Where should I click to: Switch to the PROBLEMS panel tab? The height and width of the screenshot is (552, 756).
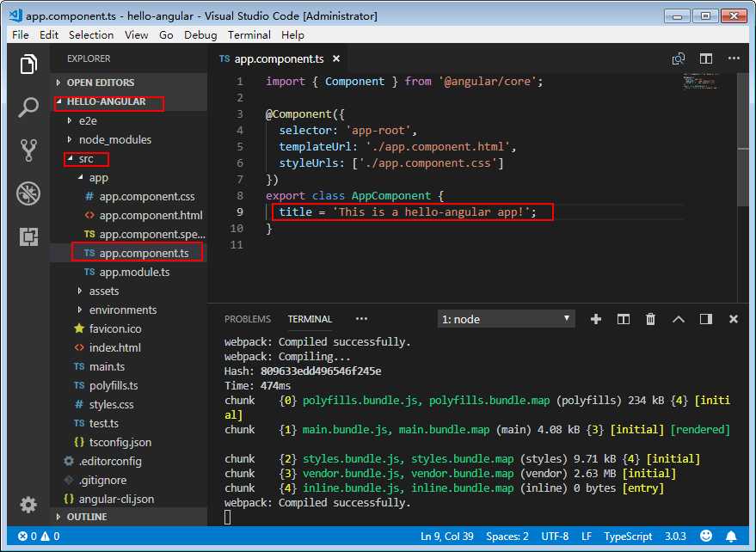[248, 319]
